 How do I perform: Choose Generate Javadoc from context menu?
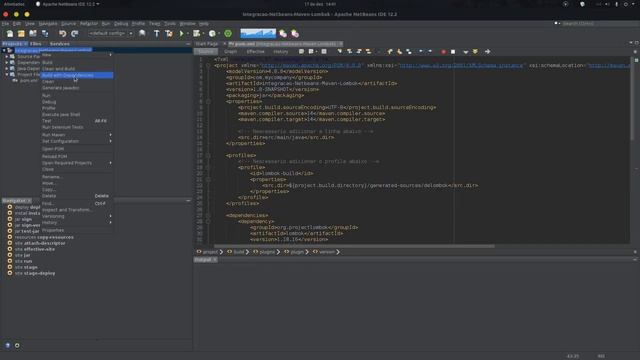click(77, 88)
